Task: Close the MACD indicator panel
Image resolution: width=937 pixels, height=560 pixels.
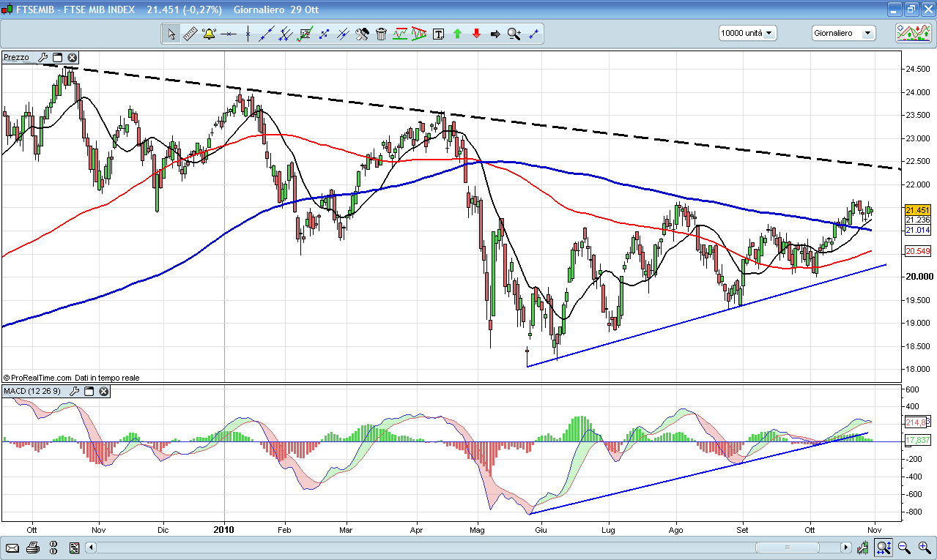Action: (104, 392)
